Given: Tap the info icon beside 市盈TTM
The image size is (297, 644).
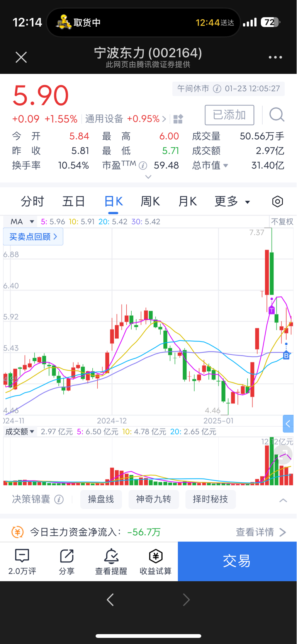Looking at the screenshot, I should (x=143, y=166).
